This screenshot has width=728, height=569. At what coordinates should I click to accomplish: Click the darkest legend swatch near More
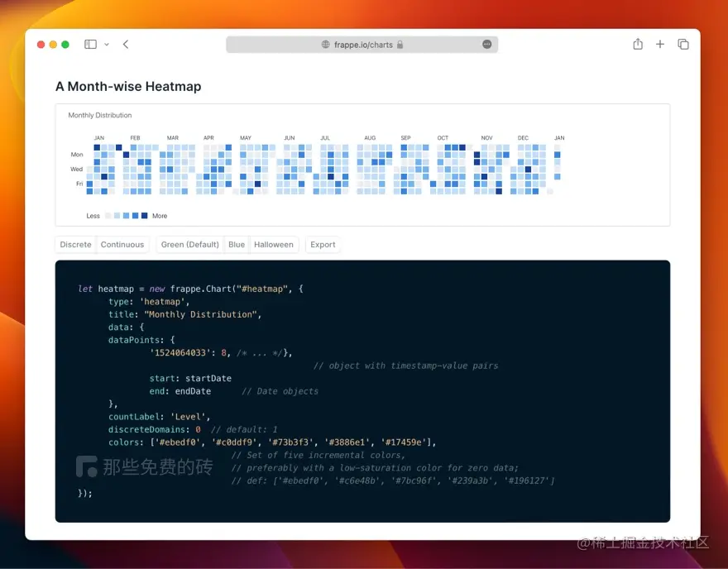(145, 215)
